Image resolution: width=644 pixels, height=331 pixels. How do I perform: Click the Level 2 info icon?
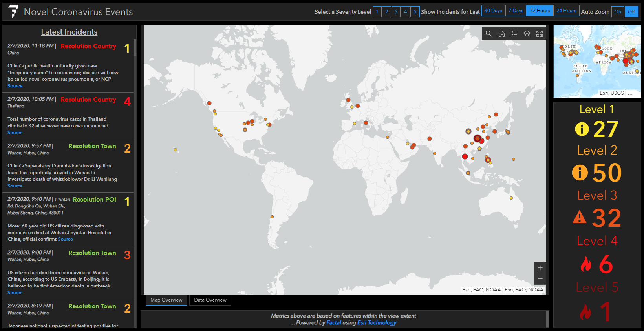pos(580,173)
